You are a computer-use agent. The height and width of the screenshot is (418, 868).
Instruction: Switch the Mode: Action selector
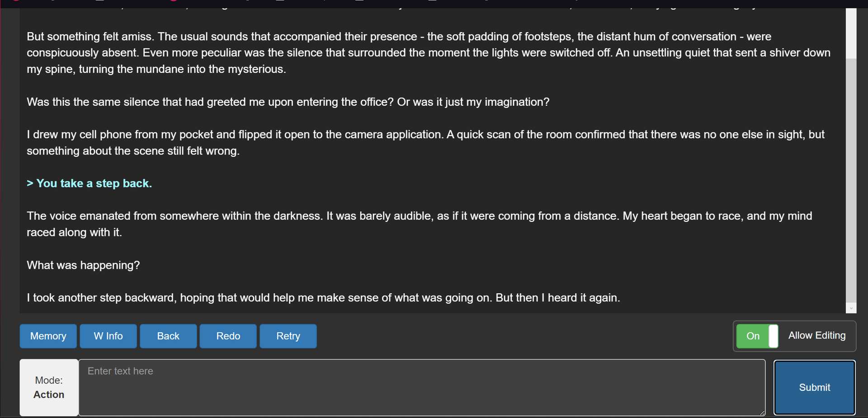pyautogui.click(x=49, y=387)
